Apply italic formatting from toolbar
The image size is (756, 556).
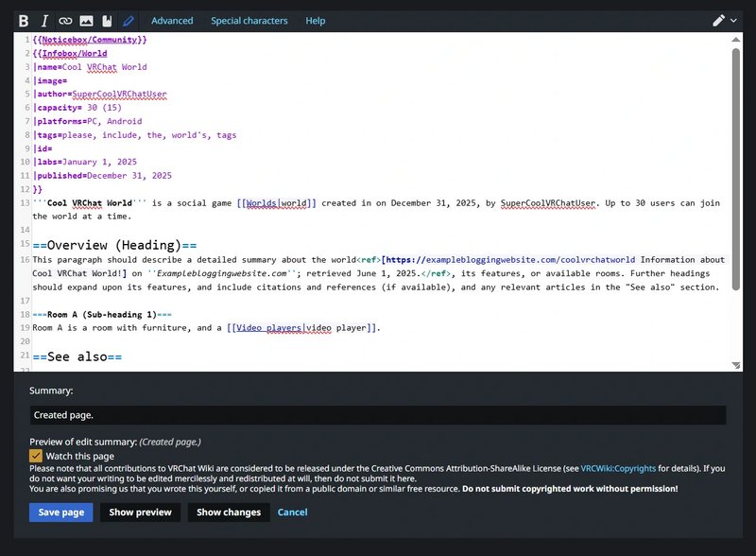point(44,21)
